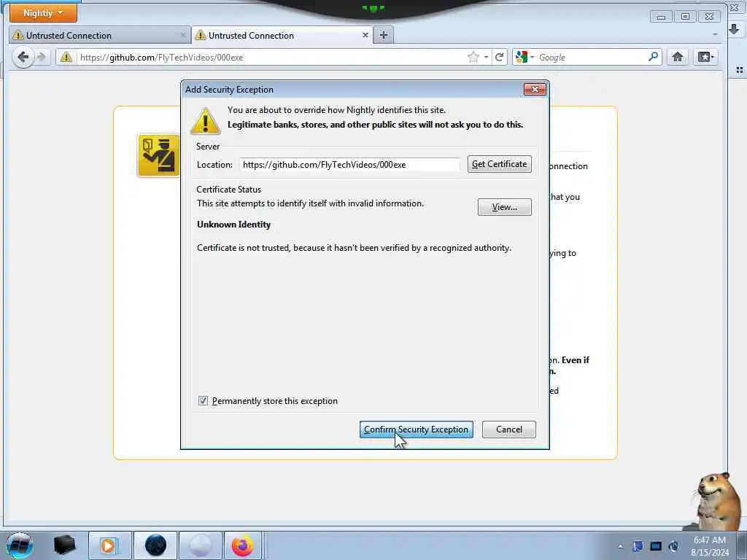Click the magnifying glass search icon
Screen dimensions: 747x560
653,57
